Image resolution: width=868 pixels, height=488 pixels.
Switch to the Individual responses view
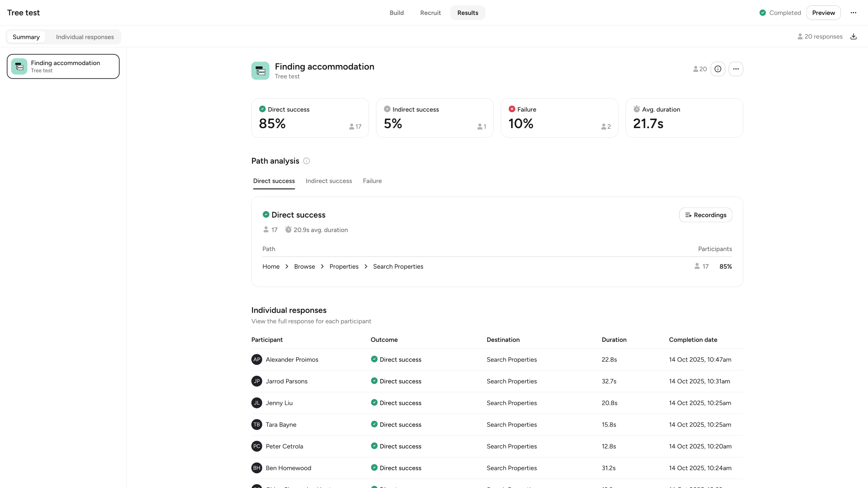(85, 37)
